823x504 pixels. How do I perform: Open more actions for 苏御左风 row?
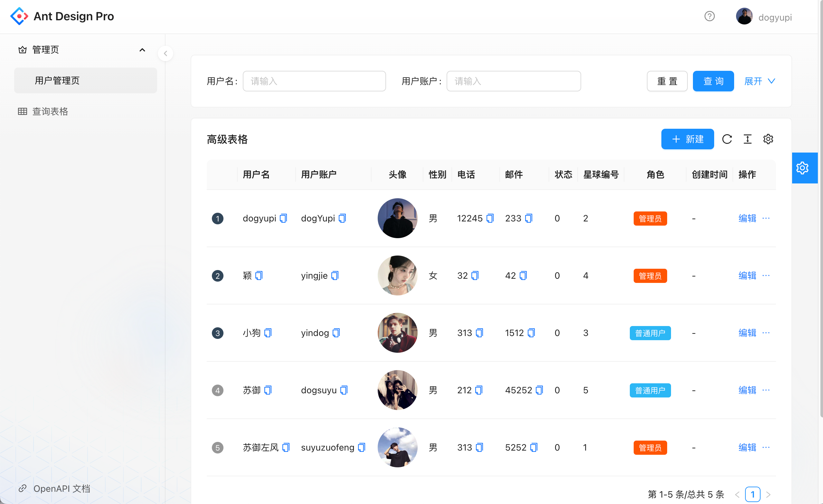[x=766, y=447]
